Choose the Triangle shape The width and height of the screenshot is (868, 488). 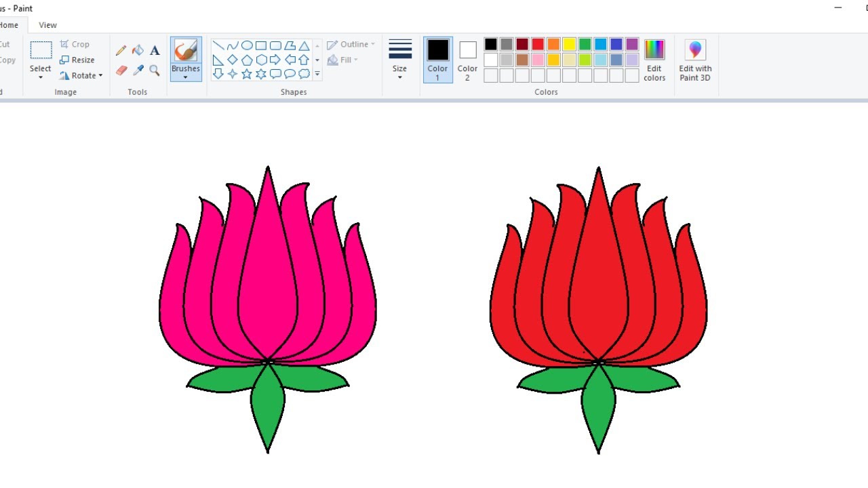tap(304, 46)
